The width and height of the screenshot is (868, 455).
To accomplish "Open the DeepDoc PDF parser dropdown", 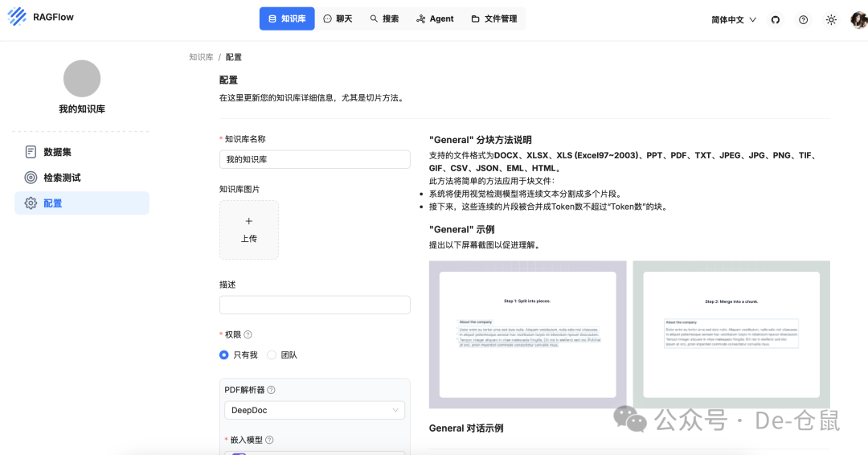I will (314, 410).
